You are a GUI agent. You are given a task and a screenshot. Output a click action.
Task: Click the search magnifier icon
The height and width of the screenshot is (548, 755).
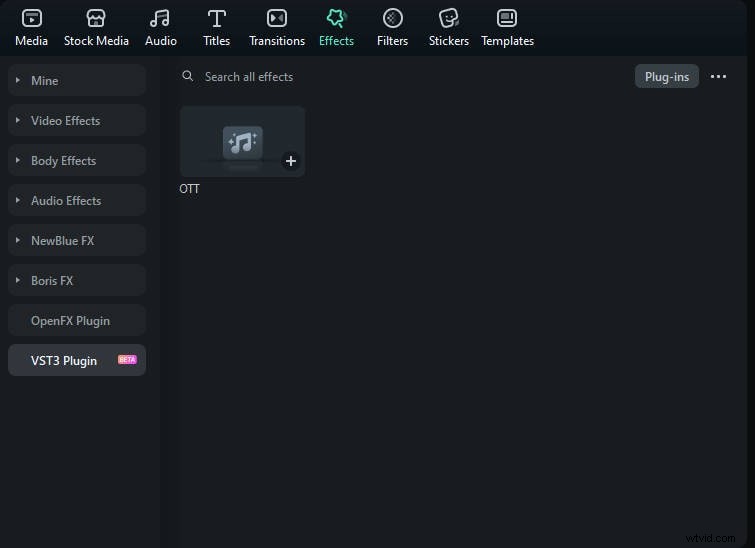coord(188,76)
